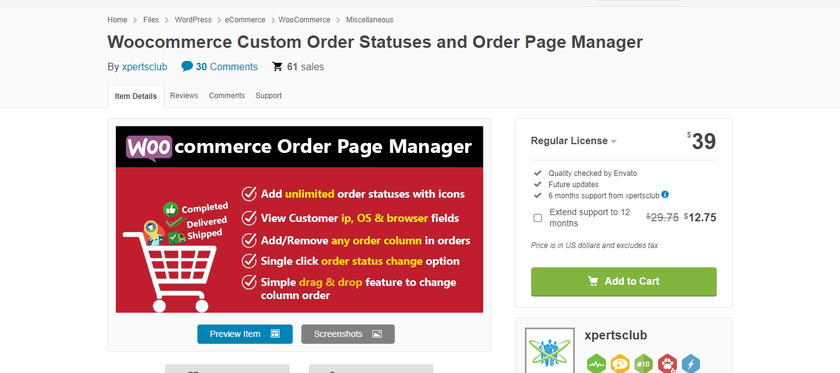This screenshot has width=840, height=373.
Task: Open the WordPress breadcrumb link
Action: click(x=193, y=20)
